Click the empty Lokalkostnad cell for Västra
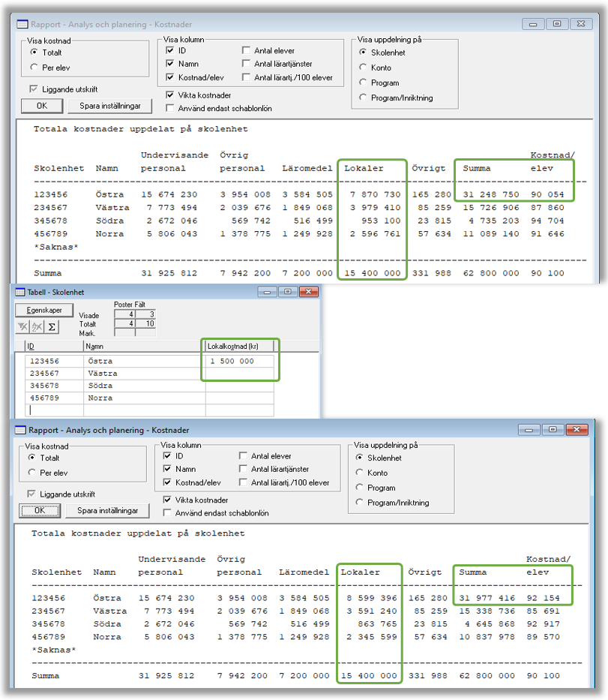This screenshot has height=700, width=608. [x=240, y=373]
